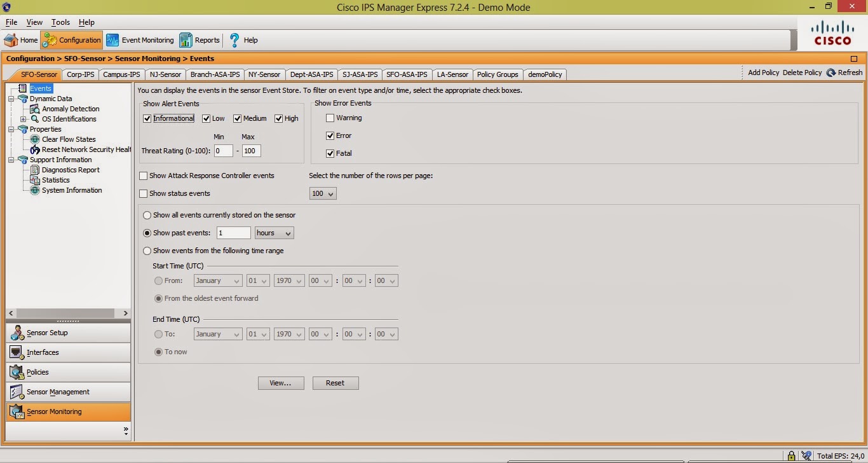Enable the Warning error events checkbox
868x463 pixels.
click(x=330, y=118)
